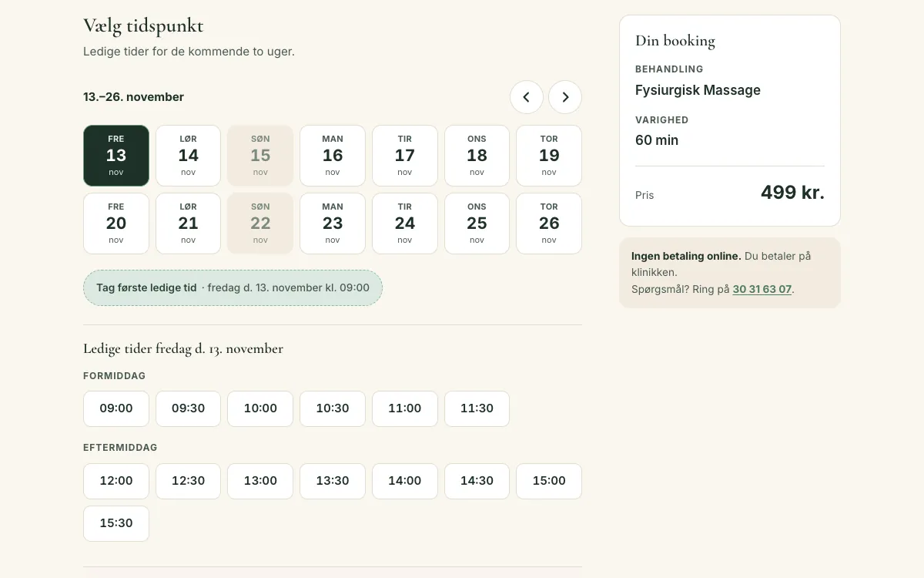Call phone number link 30 31 63 07
Image resolution: width=924 pixels, height=578 pixels.
(762, 289)
